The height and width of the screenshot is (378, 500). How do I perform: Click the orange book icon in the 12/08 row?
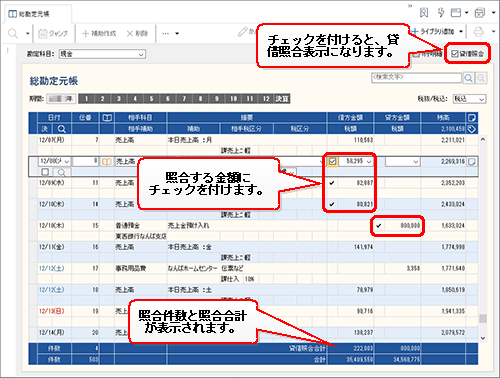107,162
